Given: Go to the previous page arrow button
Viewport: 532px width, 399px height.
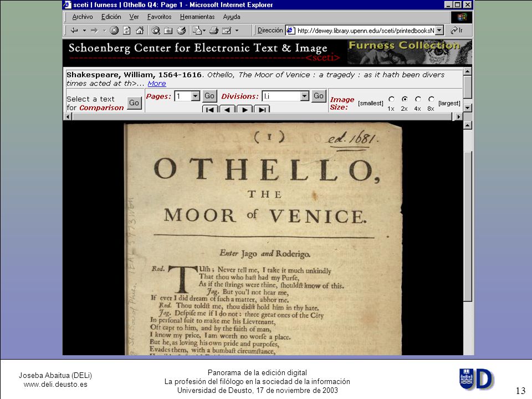Looking at the screenshot, I should tap(227, 109).
